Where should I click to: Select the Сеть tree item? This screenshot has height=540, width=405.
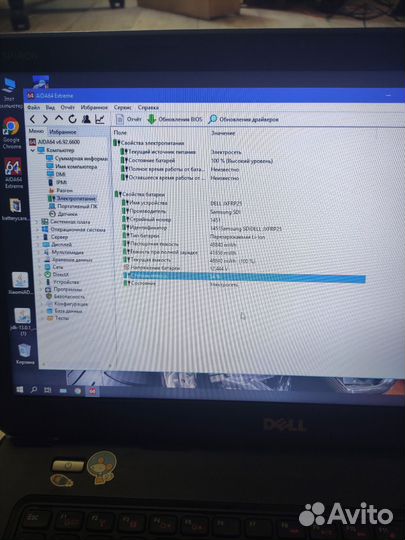53,267
